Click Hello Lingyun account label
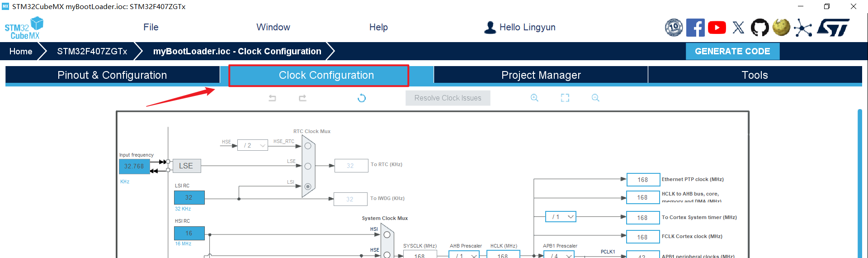 [x=527, y=27]
